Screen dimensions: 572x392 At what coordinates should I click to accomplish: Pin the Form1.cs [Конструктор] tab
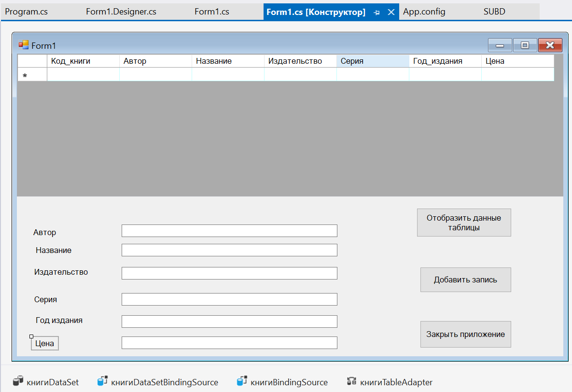[377, 12]
